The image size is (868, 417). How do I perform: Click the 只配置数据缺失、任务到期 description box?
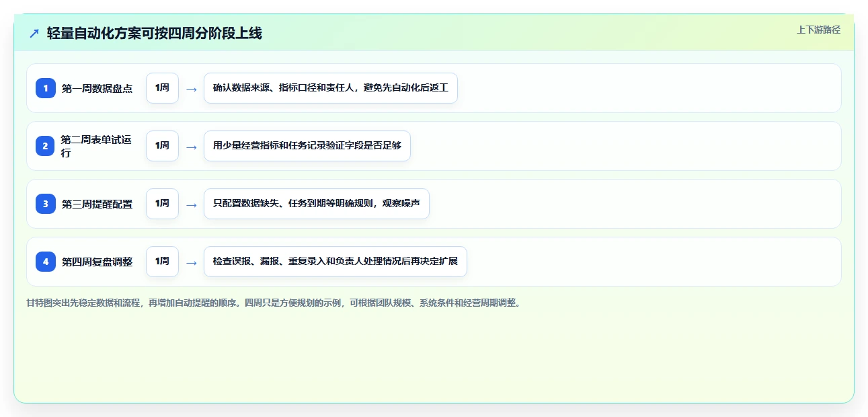click(317, 204)
